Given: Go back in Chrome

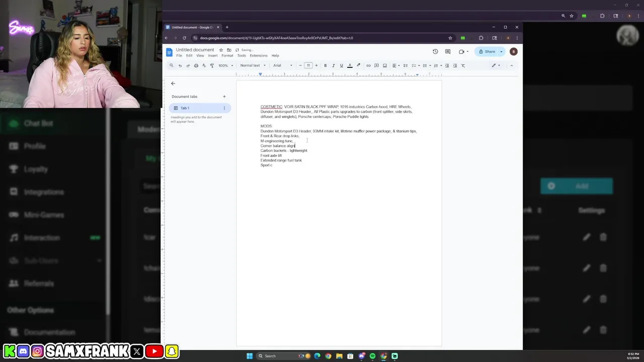Looking at the screenshot, I should click(167, 38).
